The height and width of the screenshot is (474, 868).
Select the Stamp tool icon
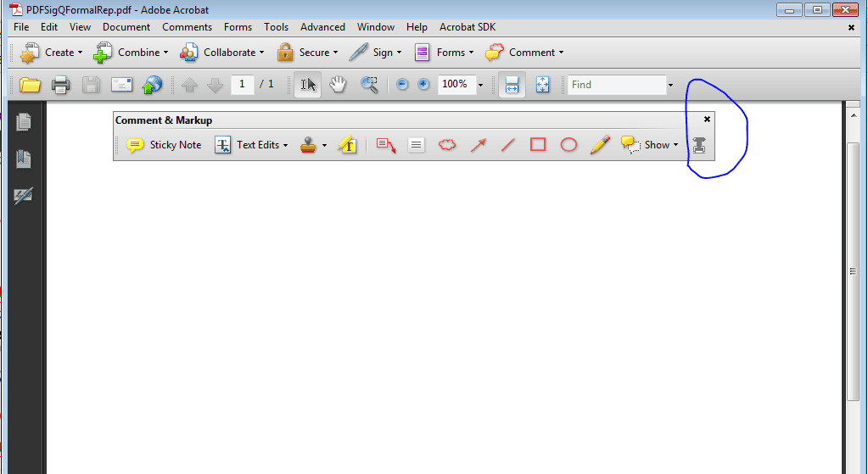pyautogui.click(x=308, y=145)
